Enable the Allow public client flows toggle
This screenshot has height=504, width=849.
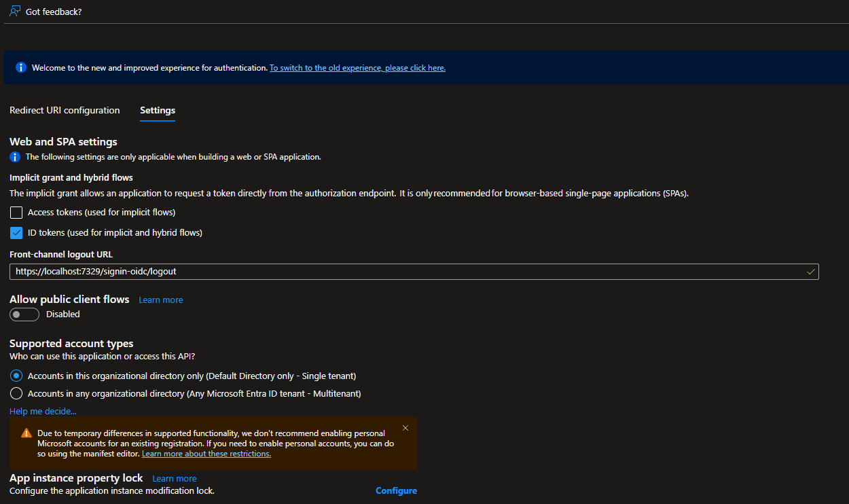click(24, 314)
